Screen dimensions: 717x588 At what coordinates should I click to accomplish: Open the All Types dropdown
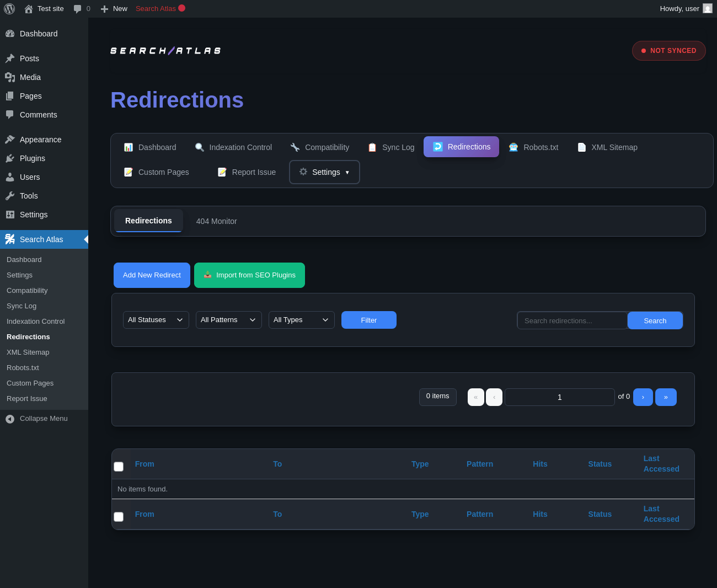302,320
